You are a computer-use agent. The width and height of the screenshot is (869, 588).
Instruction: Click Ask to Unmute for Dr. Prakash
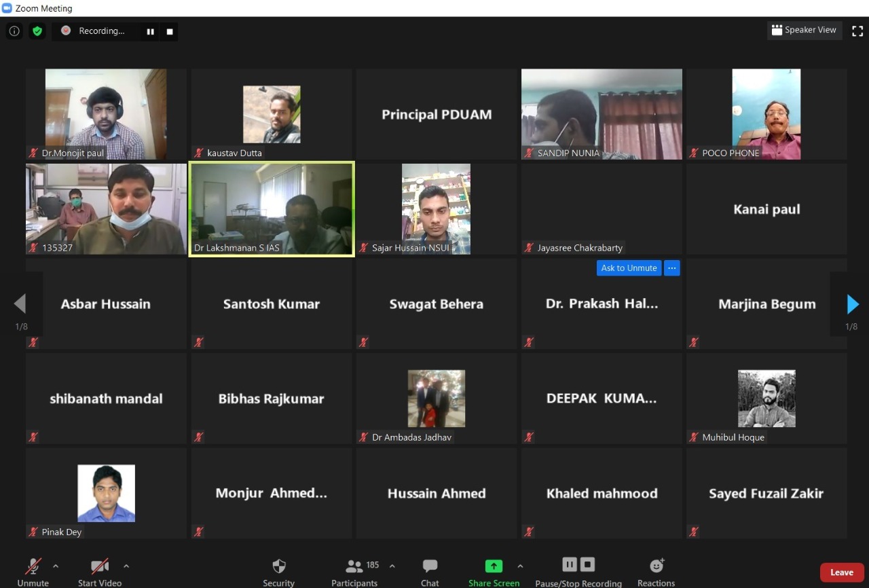(629, 268)
